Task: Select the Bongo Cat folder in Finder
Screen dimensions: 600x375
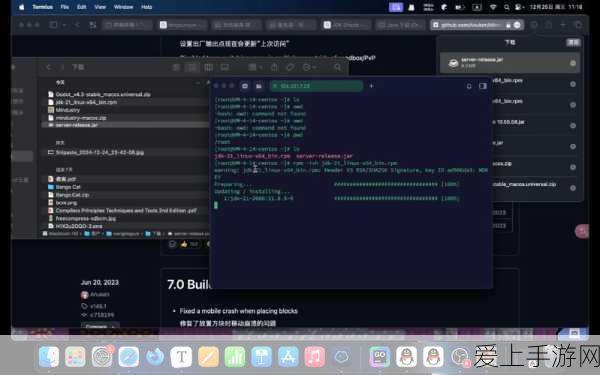Action: [x=68, y=187]
